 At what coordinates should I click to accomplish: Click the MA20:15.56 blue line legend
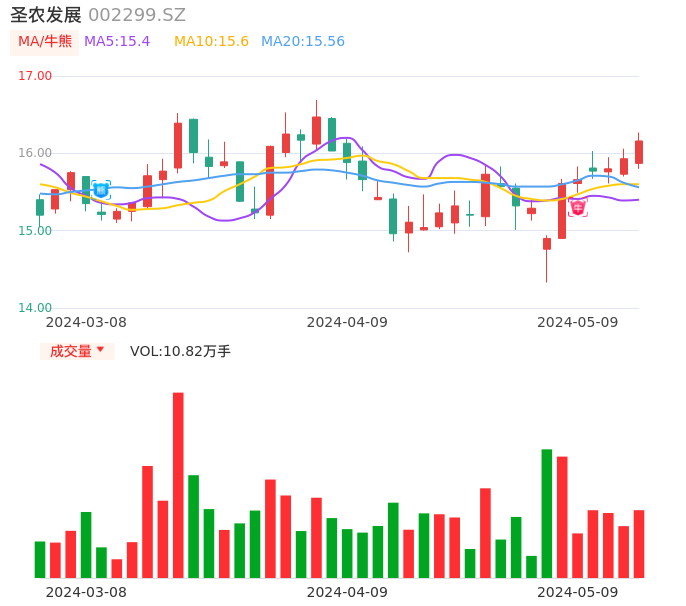point(303,42)
